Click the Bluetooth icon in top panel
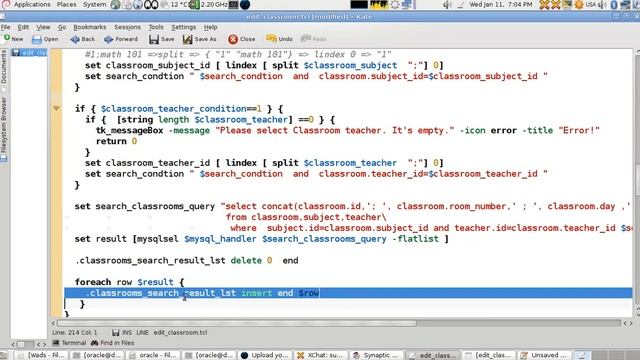This screenshot has height=360, width=640. [614, 4]
